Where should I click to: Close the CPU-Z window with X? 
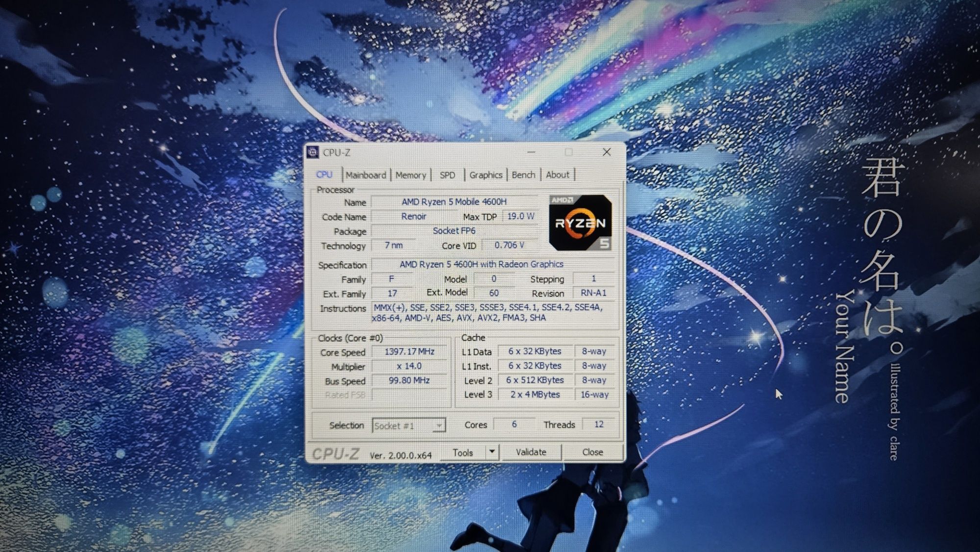click(x=607, y=152)
